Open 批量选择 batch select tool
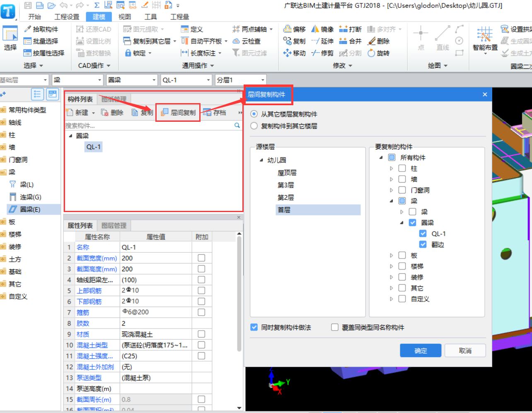The height and width of the screenshot is (413, 532). point(41,41)
